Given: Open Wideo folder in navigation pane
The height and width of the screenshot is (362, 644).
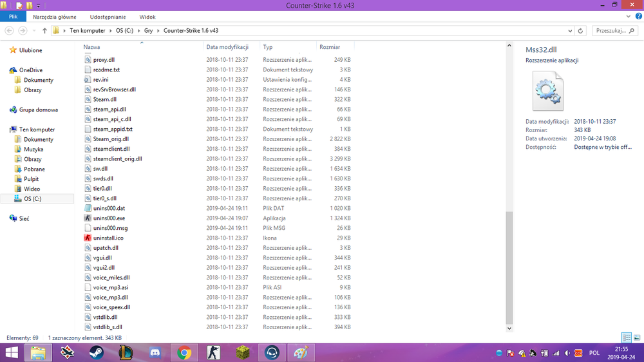Looking at the screenshot, I should pos(32,189).
